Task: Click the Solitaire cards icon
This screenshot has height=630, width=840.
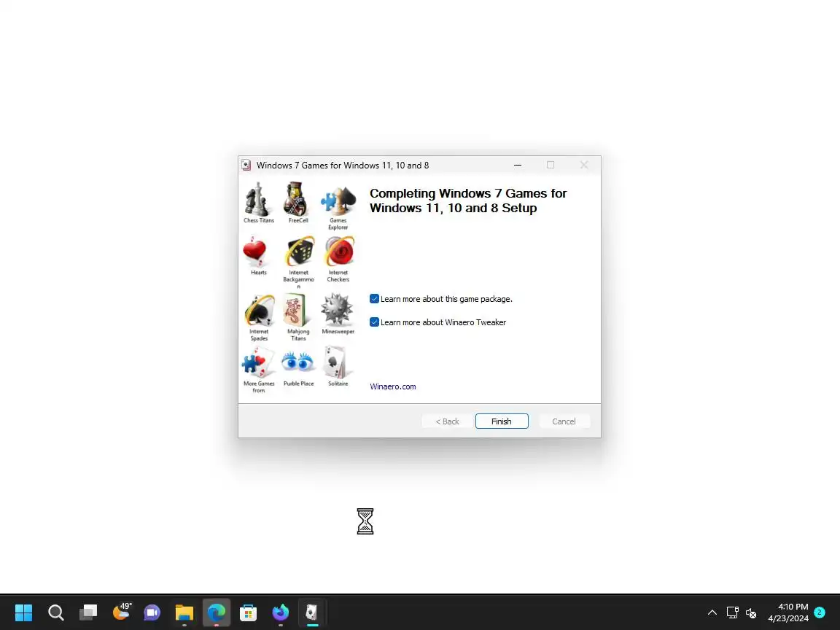Action: click(336, 362)
